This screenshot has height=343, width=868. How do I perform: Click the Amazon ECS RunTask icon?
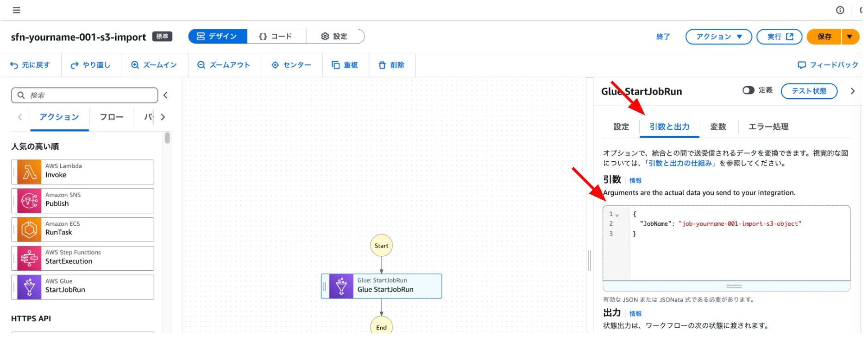click(29, 229)
